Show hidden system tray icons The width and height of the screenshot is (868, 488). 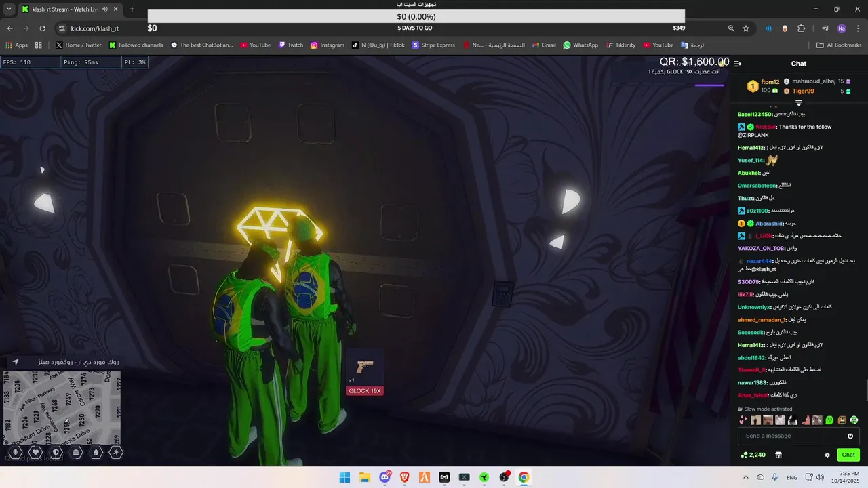coord(746,477)
